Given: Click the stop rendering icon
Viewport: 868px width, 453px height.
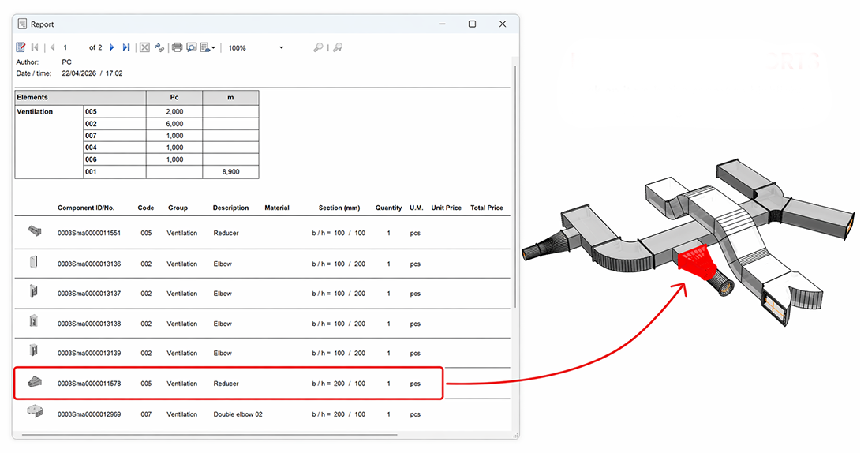Looking at the screenshot, I should coord(144,47).
